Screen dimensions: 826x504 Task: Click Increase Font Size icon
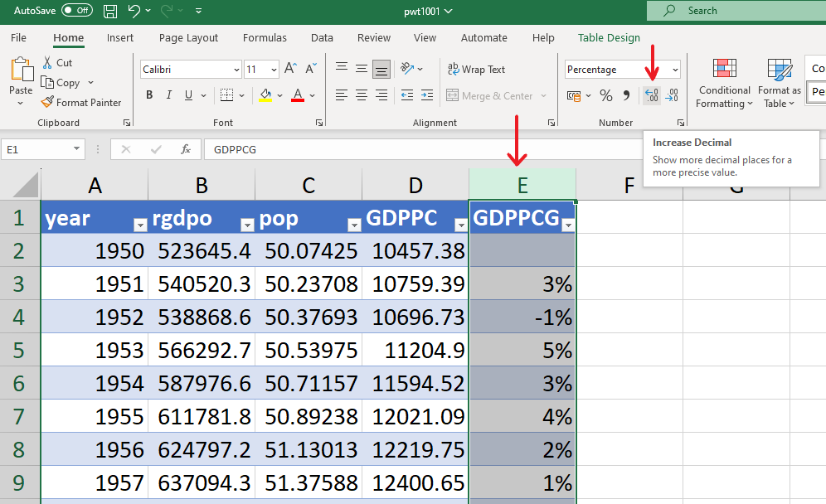(290, 70)
